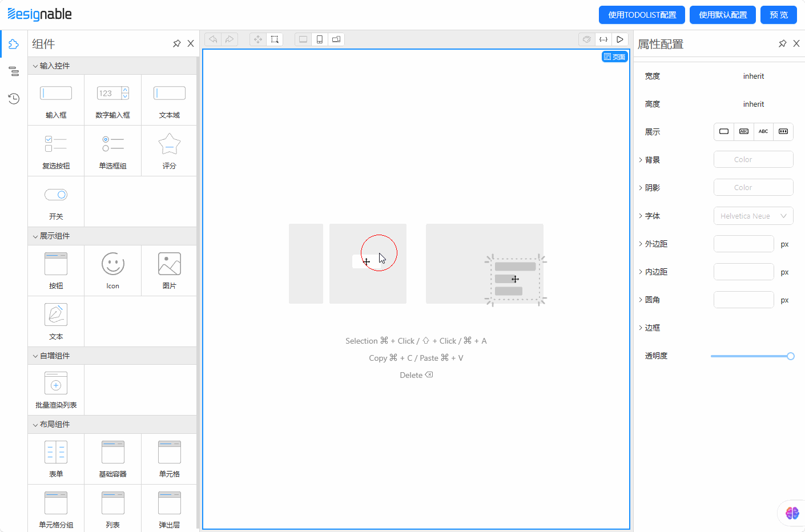Click 使用默认配置 button
The image size is (805, 532).
click(x=723, y=15)
